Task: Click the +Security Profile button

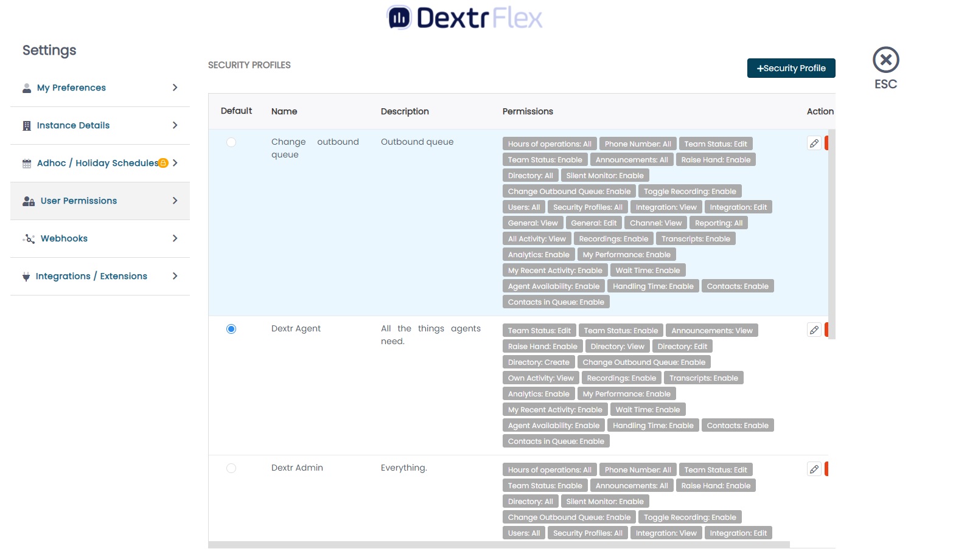Action: [x=791, y=68]
